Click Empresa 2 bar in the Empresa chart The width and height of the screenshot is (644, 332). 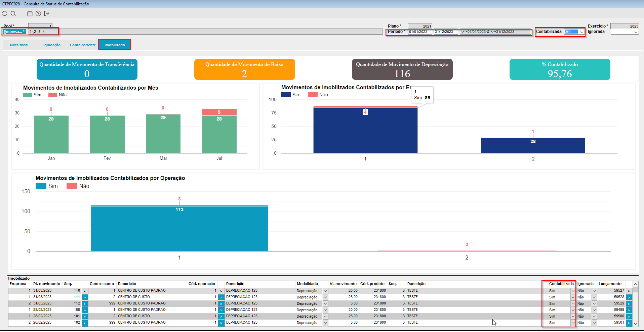533,146
